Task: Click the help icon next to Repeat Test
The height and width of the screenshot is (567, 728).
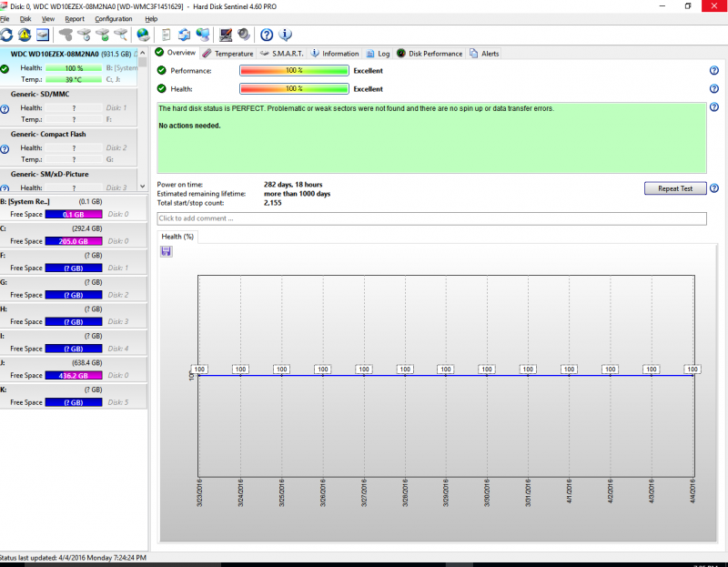Action: [x=714, y=188]
